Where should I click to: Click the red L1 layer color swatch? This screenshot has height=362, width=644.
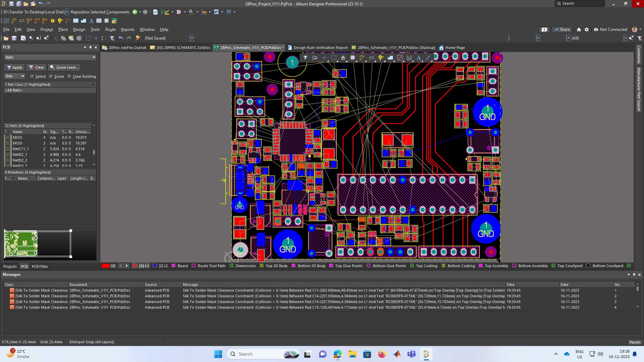coord(135,266)
